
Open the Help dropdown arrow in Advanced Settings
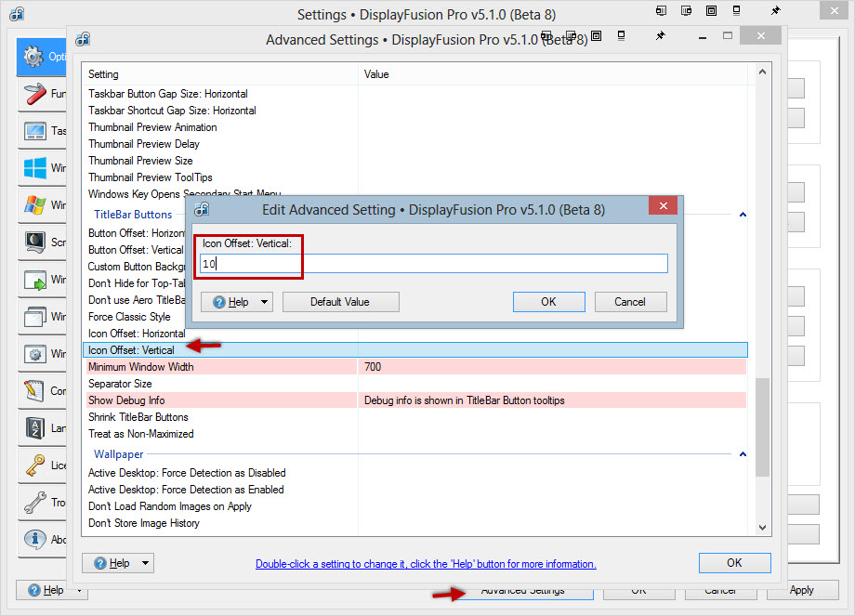click(x=146, y=563)
